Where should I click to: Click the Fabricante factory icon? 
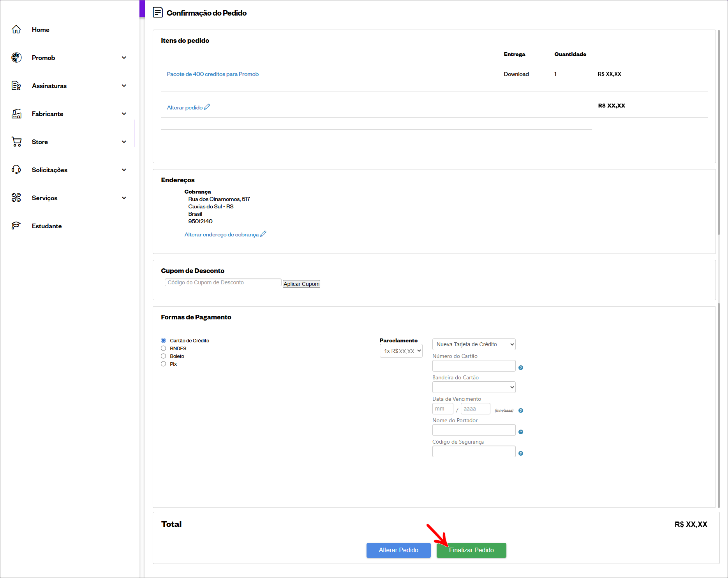click(x=16, y=114)
